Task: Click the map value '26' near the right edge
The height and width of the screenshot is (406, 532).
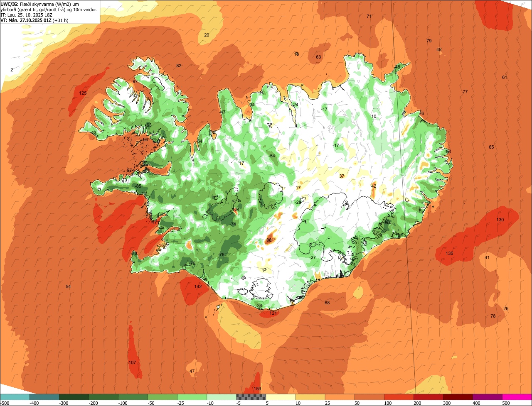Action: tap(506, 308)
